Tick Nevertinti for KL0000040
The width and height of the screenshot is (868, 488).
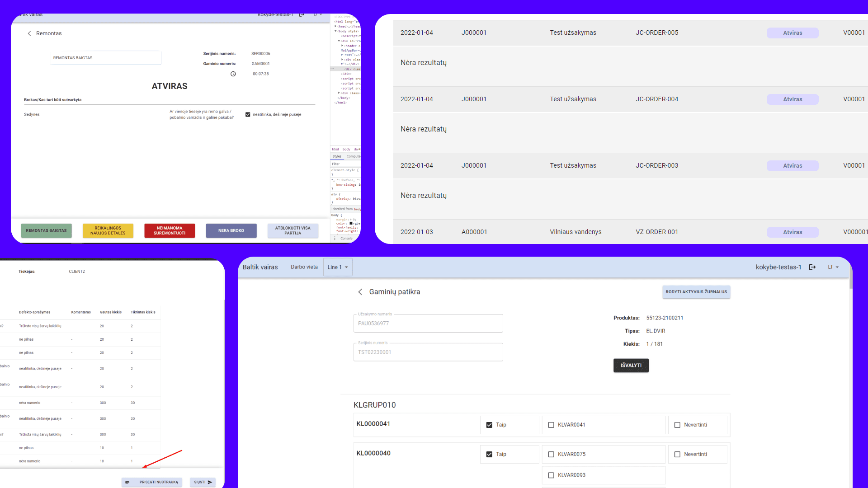[677, 454]
